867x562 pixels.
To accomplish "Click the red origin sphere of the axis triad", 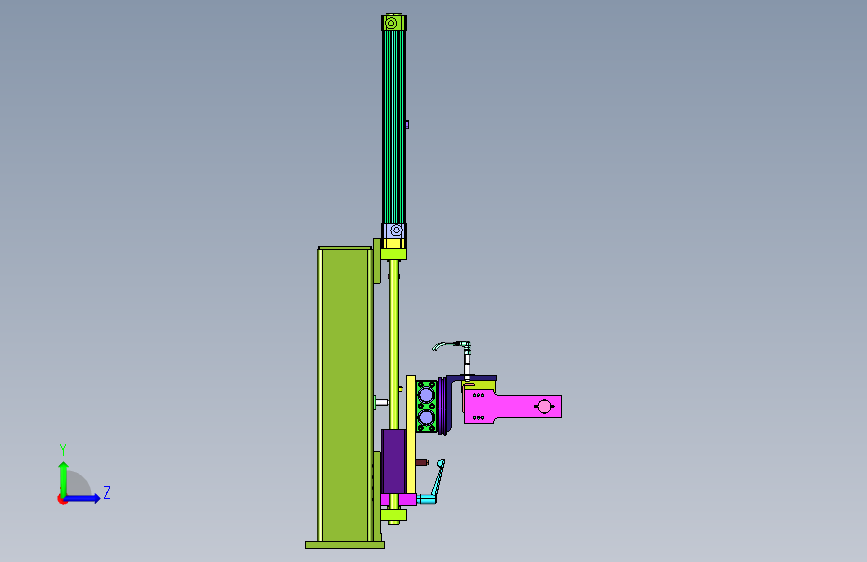I will coord(62,499).
